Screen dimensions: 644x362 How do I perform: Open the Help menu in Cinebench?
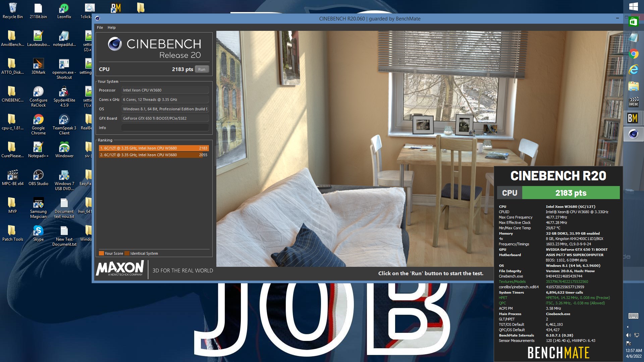111,27
